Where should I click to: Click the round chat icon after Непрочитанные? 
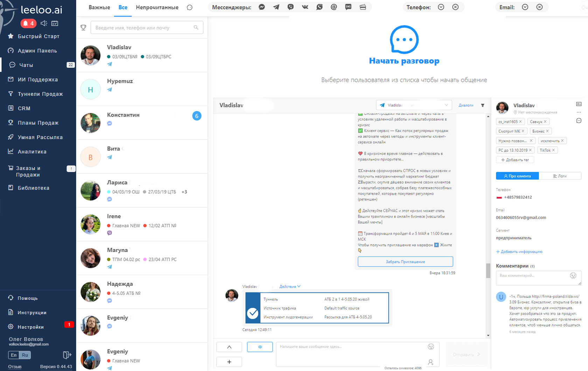pos(190,7)
